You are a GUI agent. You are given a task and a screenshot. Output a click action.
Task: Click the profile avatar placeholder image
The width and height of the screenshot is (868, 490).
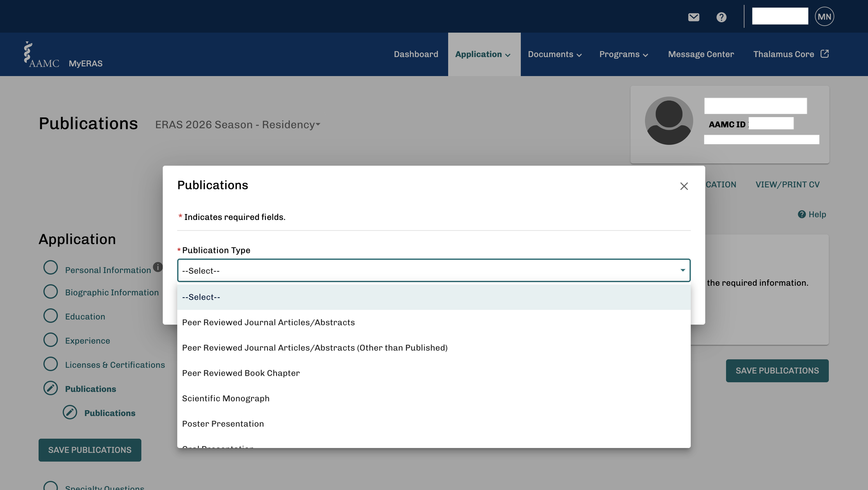pyautogui.click(x=669, y=121)
